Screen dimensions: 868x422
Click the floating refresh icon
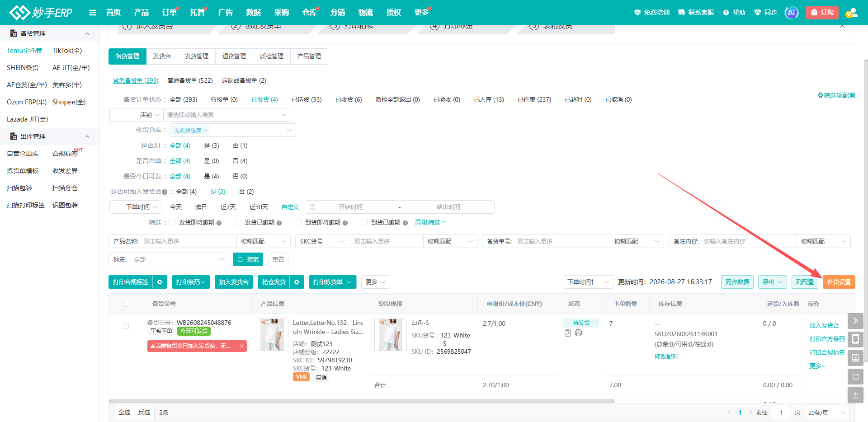tap(855, 376)
